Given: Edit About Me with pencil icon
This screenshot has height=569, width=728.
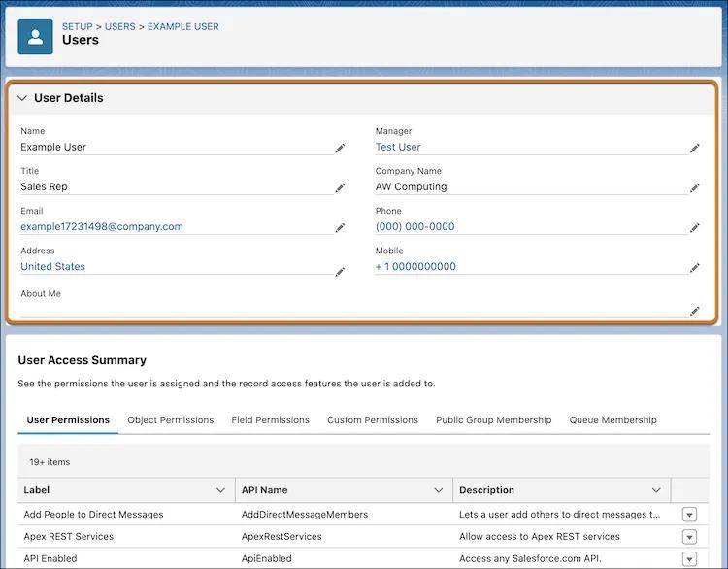Looking at the screenshot, I should [x=695, y=311].
